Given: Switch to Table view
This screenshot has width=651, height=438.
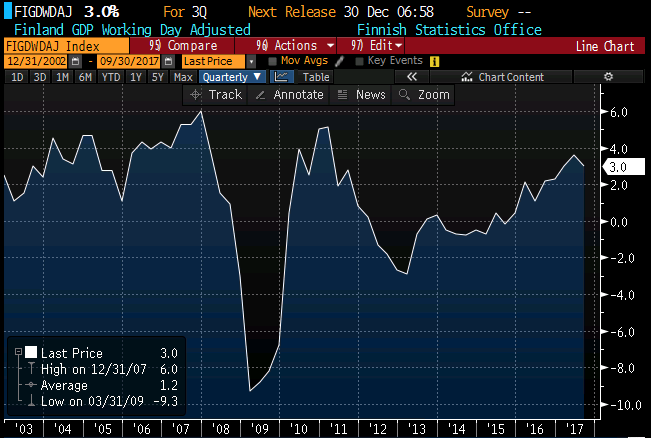Looking at the screenshot, I should tap(315, 77).
